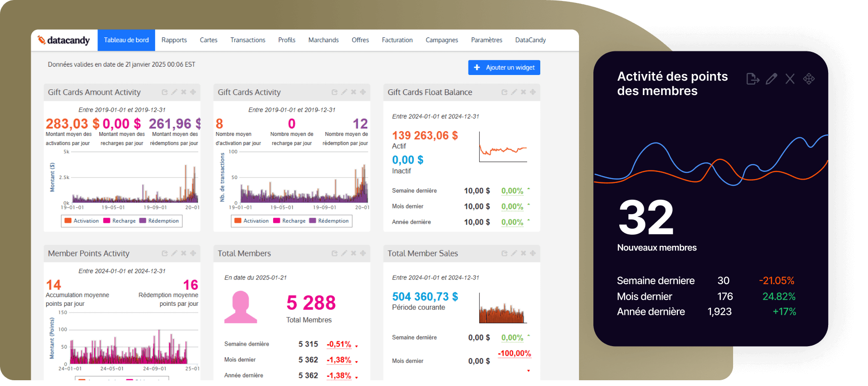
Task: Toggle Rédemption series in Gift Cards Amount legend
Action: [159, 221]
